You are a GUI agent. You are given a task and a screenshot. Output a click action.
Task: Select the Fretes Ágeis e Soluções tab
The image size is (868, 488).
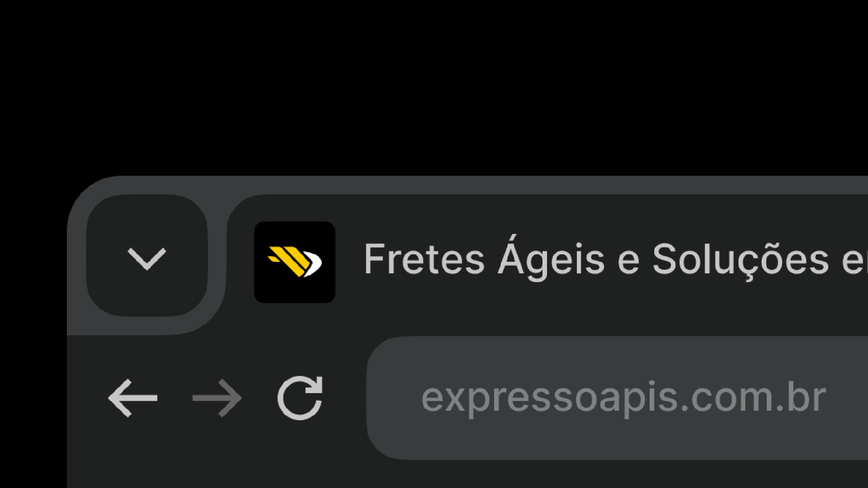pos(588,259)
